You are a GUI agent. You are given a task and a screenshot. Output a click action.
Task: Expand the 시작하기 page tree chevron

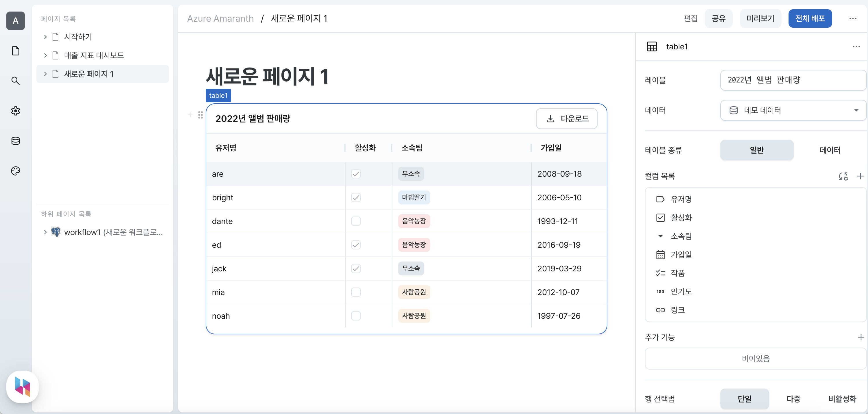45,37
